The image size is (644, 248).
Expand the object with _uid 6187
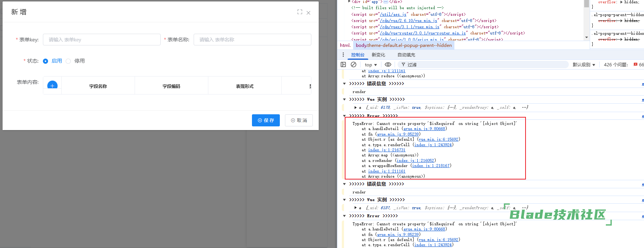[x=355, y=208]
